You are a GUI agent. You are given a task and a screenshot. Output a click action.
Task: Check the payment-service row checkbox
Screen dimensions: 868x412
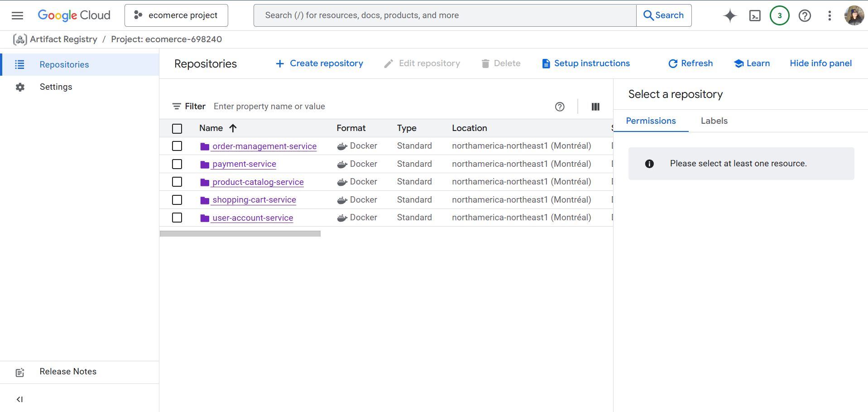pos(177,164)
